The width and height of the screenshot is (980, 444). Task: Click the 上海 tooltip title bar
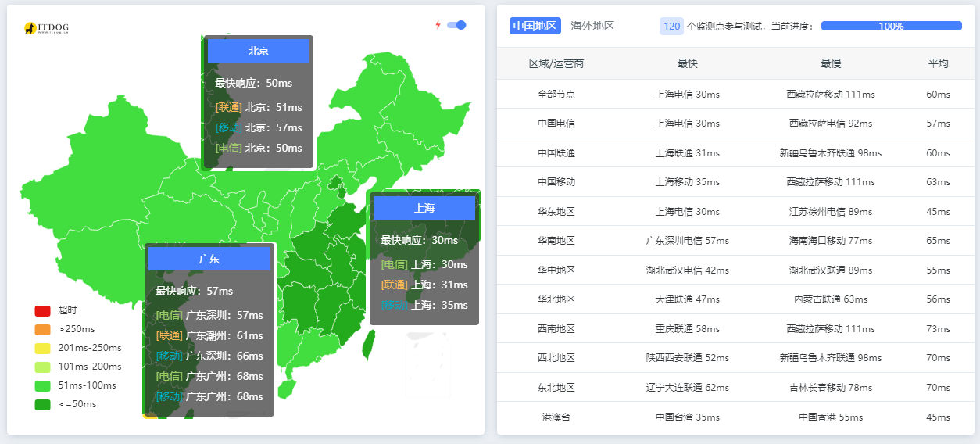[x=424, y=208]
